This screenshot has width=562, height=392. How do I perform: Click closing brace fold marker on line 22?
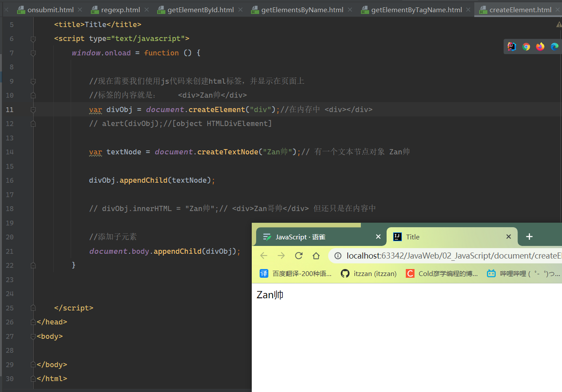click(x=33, y=265)
